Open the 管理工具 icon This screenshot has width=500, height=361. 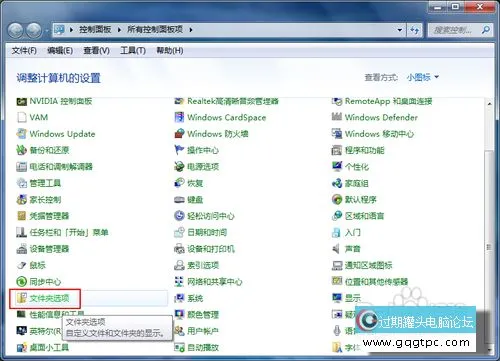click(22, 183)
